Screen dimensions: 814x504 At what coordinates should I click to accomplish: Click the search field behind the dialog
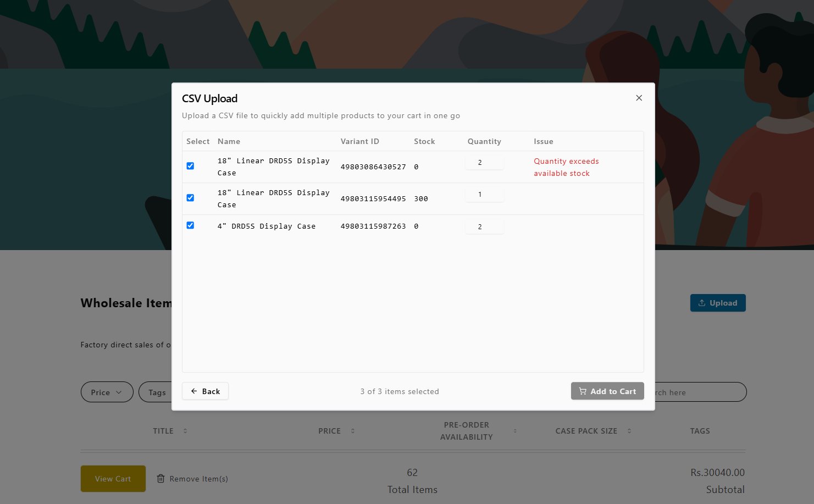click(701, 392)
